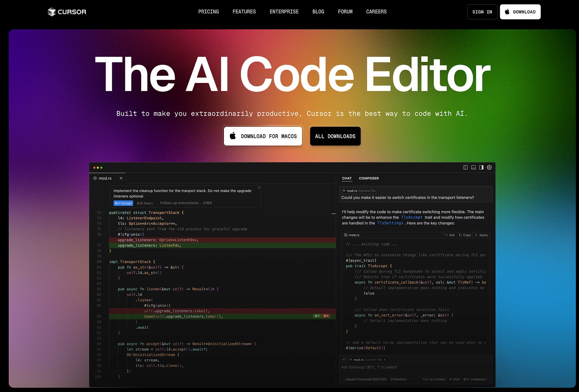Viewport: 579px width, 392px height.
Task: Click the ALL DOWNLOADS button
Action: click(335, 136)
